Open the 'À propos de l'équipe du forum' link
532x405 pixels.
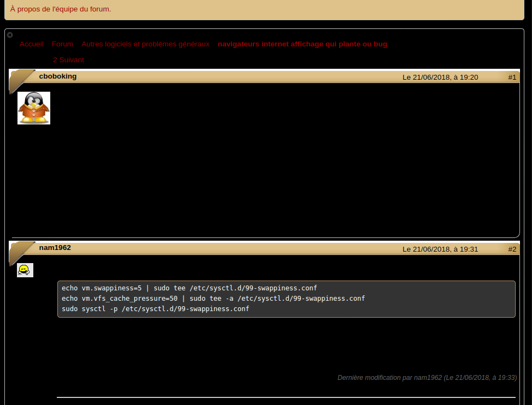pos(61,9)
